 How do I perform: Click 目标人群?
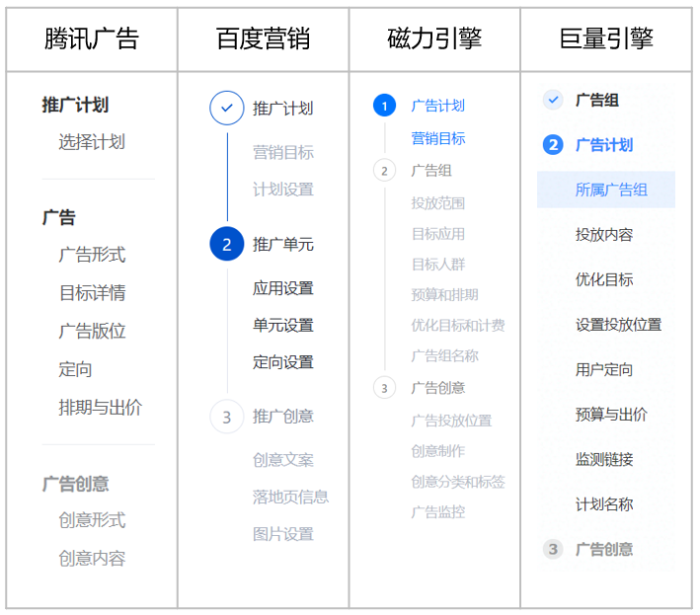[438, 265]
